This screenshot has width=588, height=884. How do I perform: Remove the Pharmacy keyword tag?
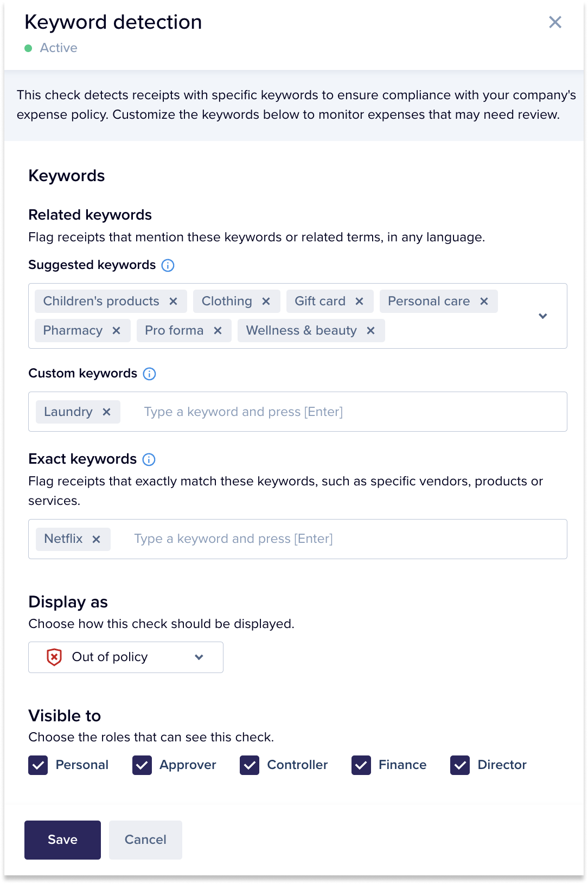click(116, 331)
